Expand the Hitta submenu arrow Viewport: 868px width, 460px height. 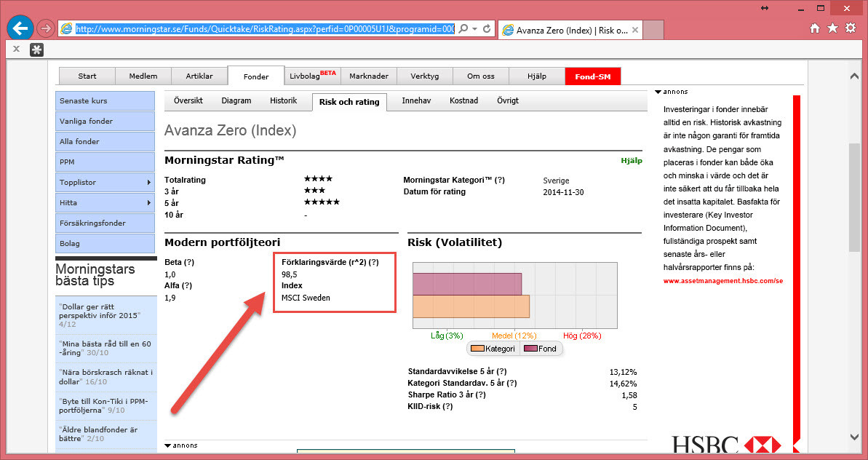(148, 203)
